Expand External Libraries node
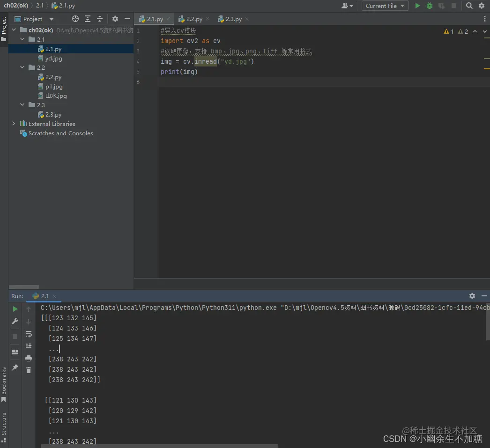Image resolution: width=490 pixels, height=448 pixels. pyautogui.click(x=14, y=124)
